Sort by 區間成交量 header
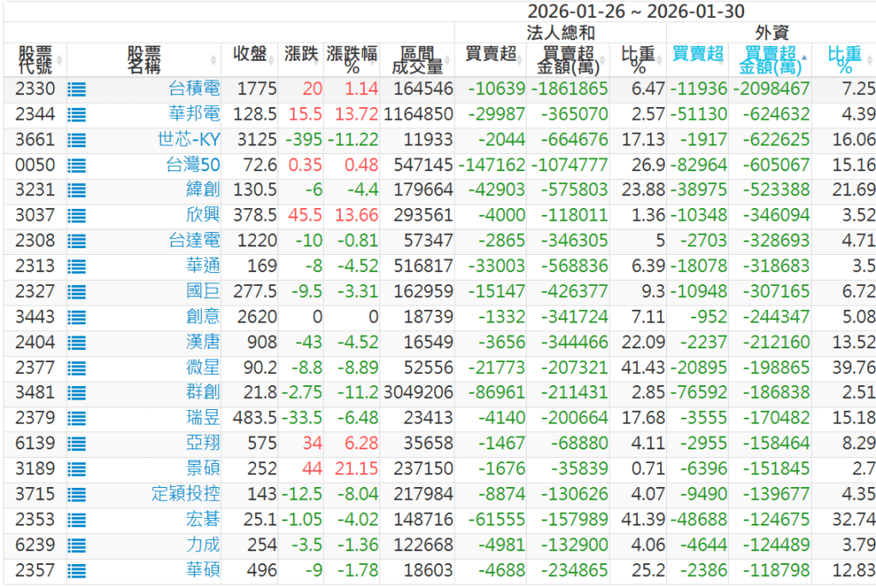This screenshot has height=588, width=876. click(x=417, y=60)
